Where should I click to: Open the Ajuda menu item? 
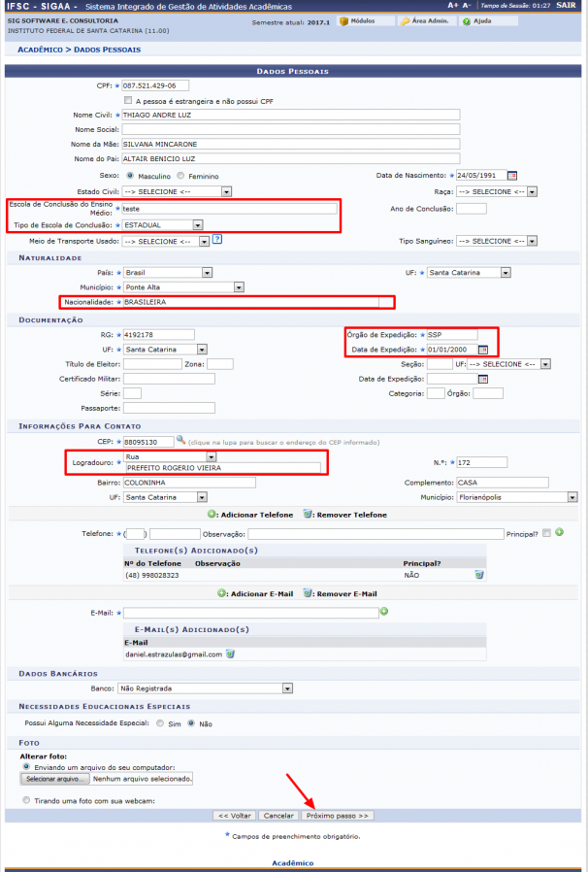(477, 20)
